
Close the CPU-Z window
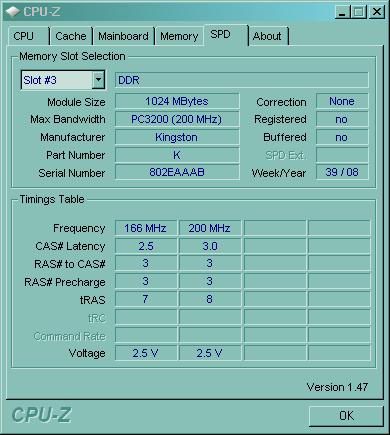(377, 12)
